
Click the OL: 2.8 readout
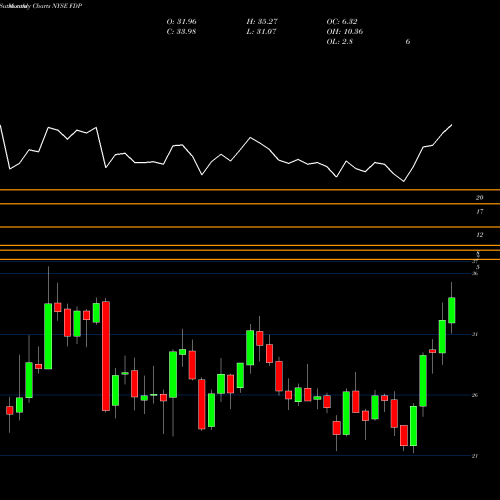340,42
